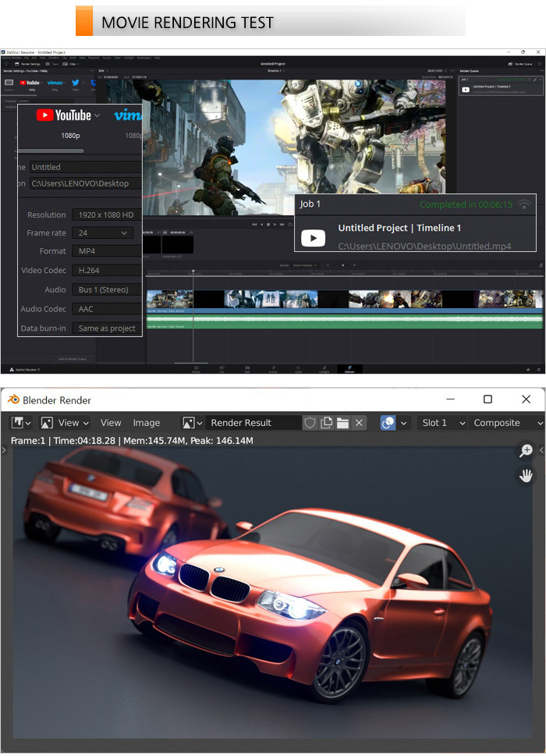
Task: Switch to the Cut page tab
Action: [222, 369]
